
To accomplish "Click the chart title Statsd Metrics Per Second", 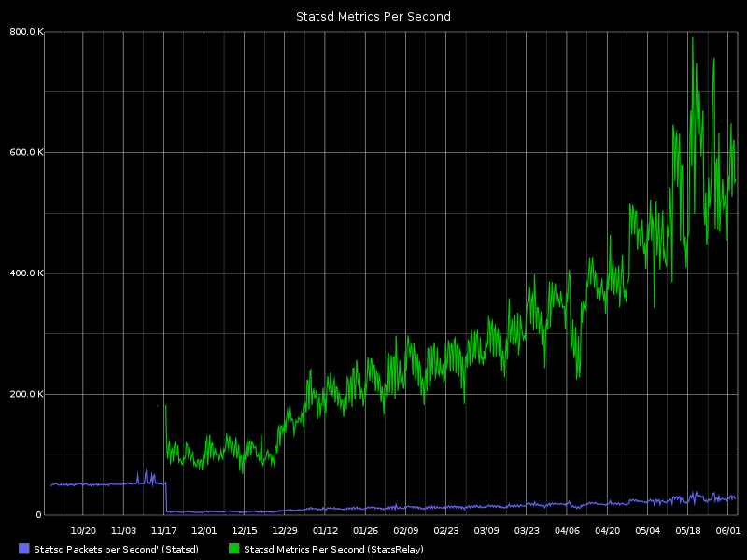I will (373, 17).
